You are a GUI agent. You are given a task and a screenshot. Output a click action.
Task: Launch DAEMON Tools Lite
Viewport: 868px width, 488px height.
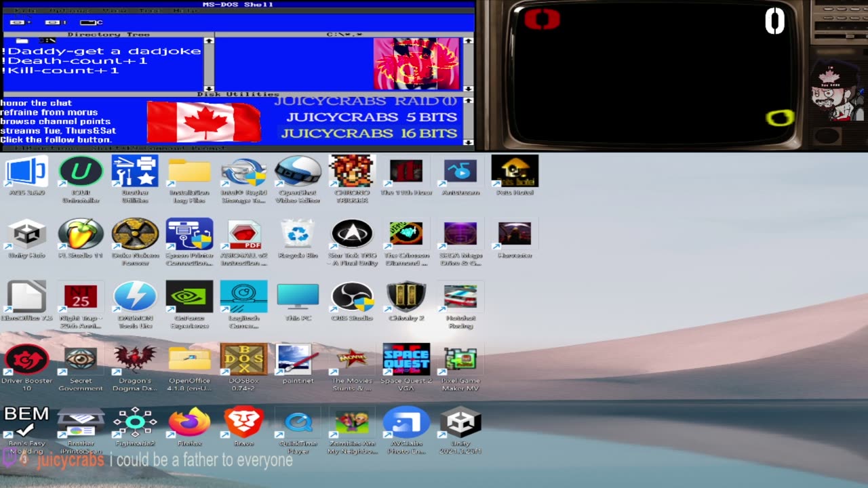(x=135, y=304)
